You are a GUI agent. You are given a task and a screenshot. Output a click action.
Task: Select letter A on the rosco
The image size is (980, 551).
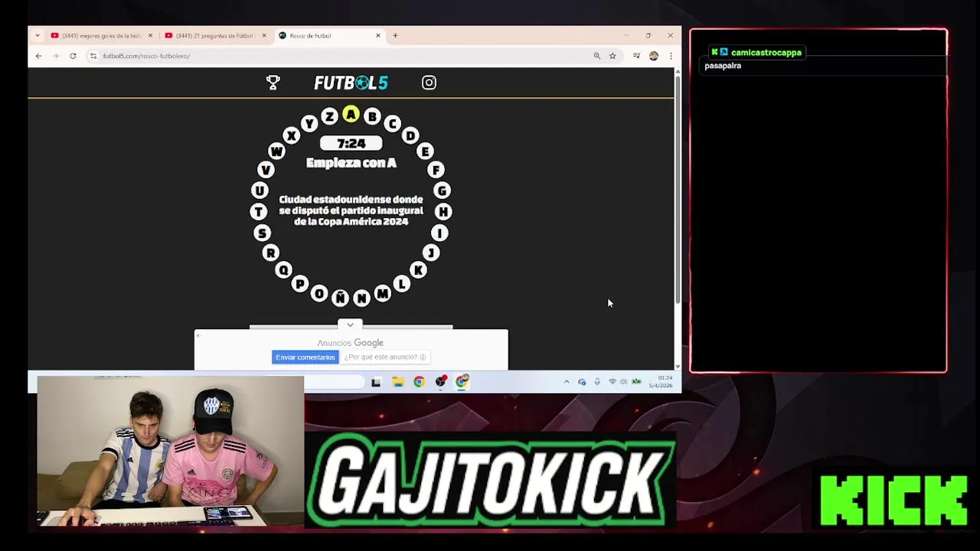coord(351,115)
